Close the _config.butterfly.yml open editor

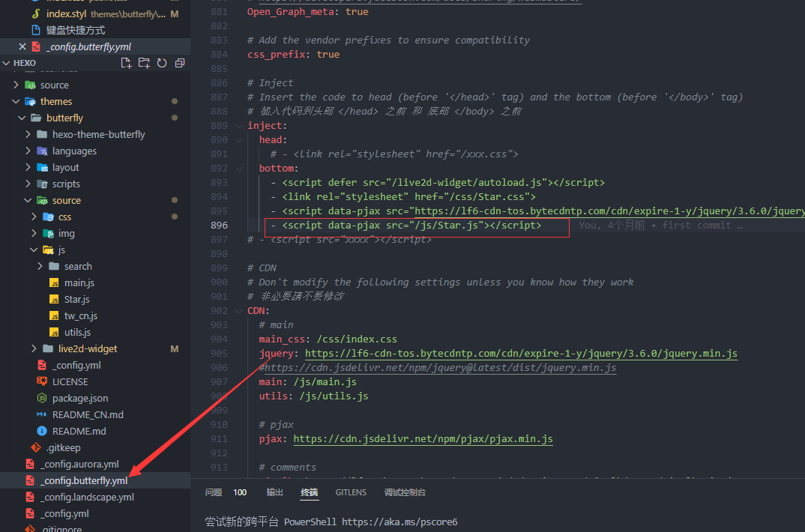22,46
